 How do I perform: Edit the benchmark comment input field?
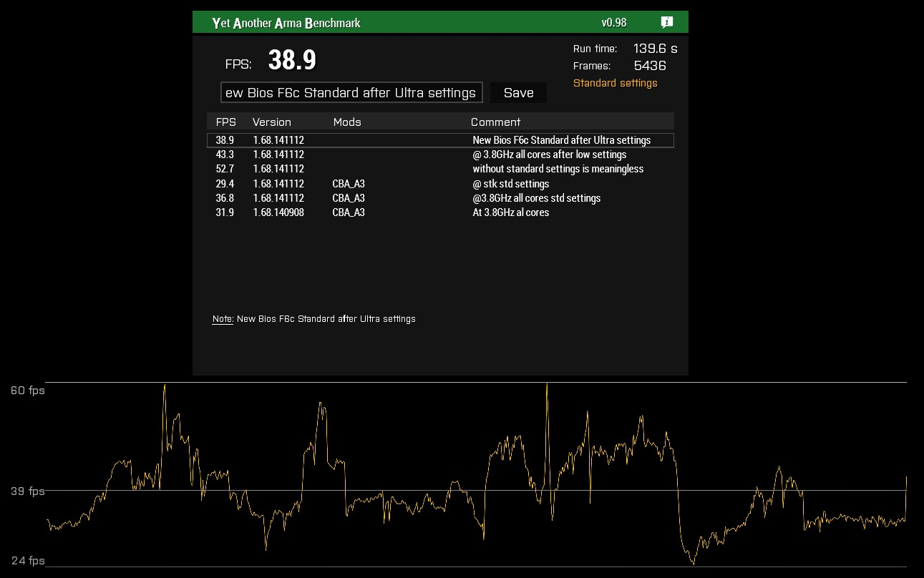point(351,93)
